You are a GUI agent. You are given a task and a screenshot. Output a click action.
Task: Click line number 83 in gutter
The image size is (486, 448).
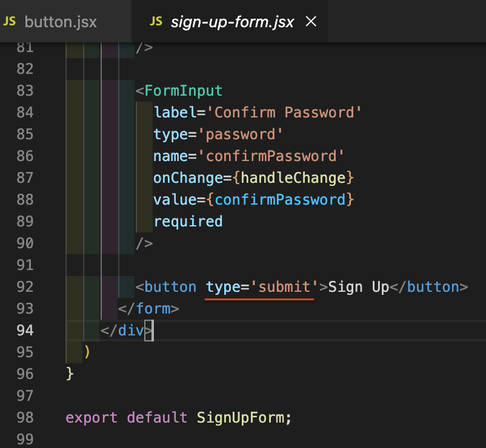tap(25, 91)
